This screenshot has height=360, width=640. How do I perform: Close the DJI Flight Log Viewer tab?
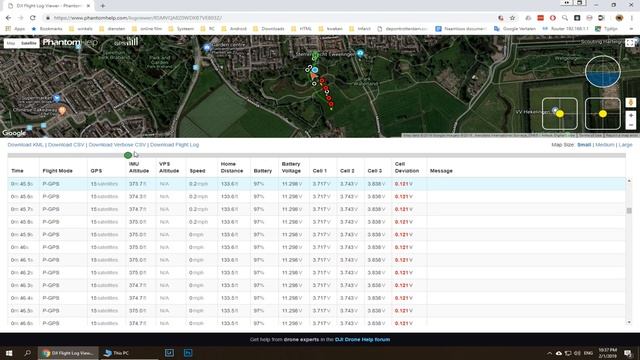(88, 6)
